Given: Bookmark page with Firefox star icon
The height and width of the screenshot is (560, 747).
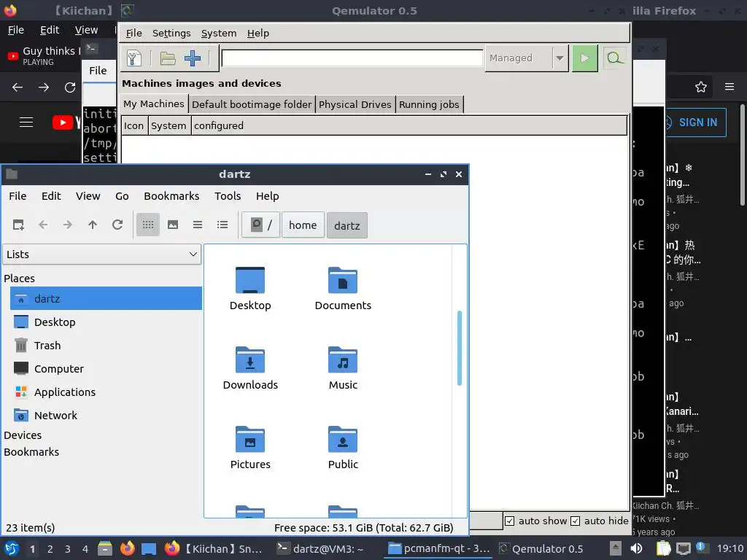Looking at the screenshot, I should pos(701,87).
